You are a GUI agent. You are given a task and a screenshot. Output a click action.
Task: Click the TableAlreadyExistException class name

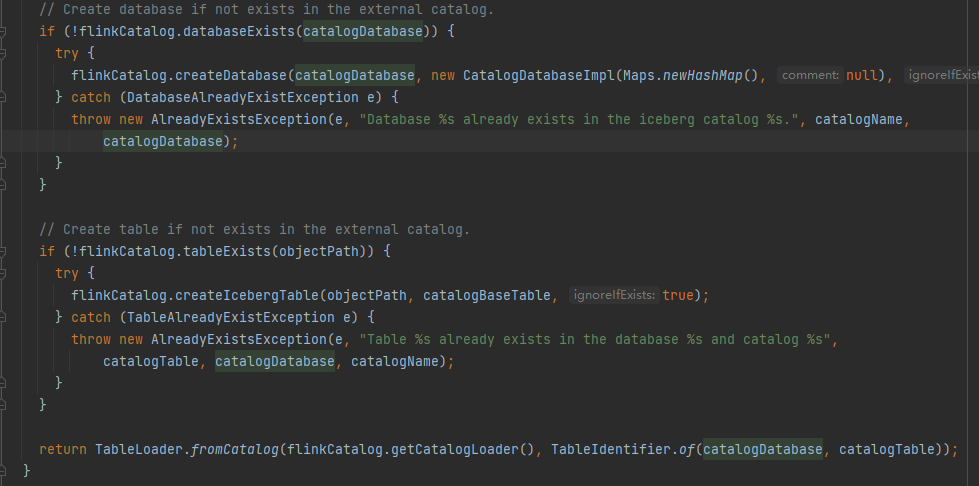[230, 317]
